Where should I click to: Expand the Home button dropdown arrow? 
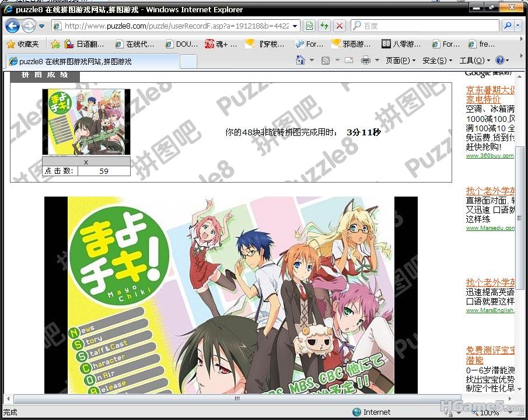(312, 61)
